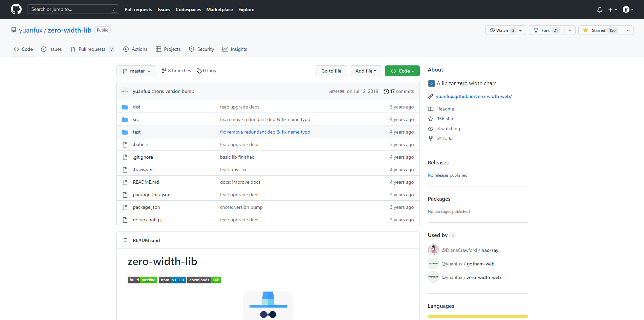Screen dimensions: 644x320
Task: Click the search or jump to field
Action: tap(73, 9)
